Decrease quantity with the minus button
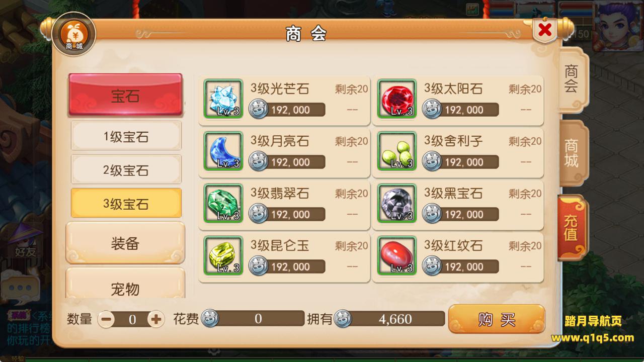644x362 pixels. point(106,319)
